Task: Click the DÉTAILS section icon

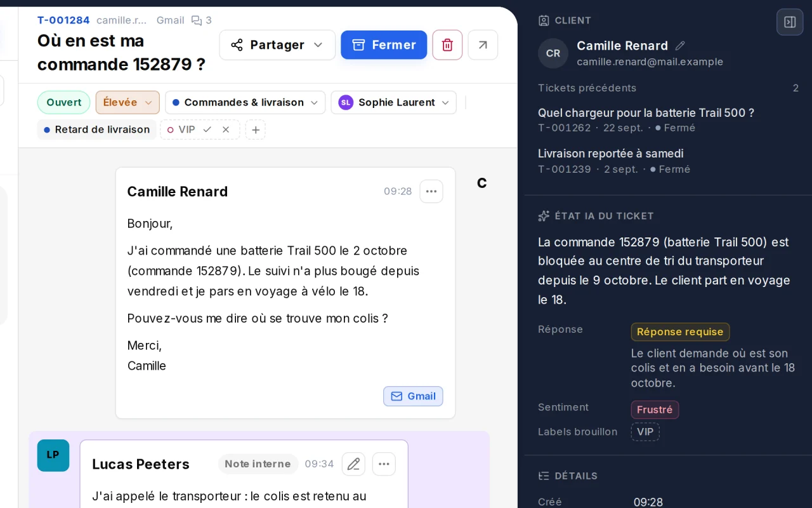Action: point(544,476)
